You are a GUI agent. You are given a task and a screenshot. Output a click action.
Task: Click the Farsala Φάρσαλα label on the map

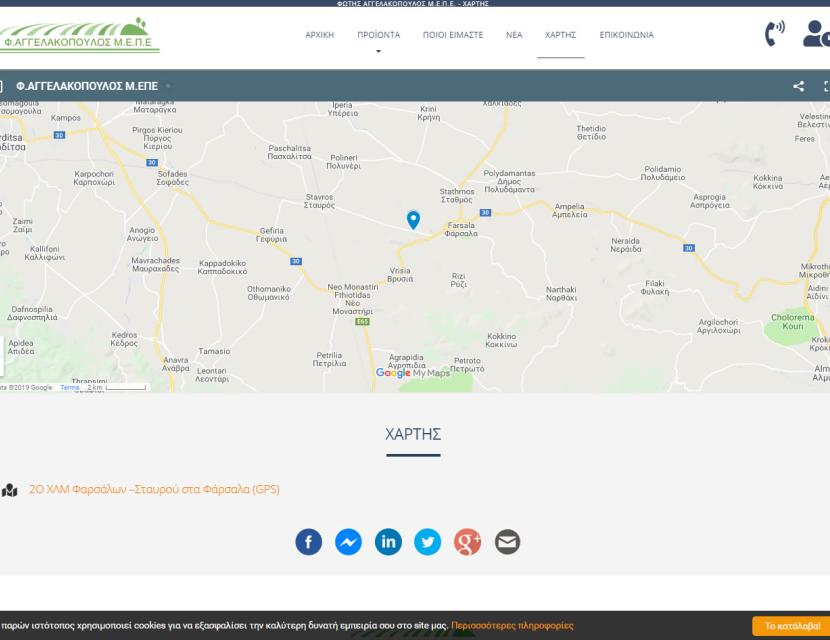[461, 229]
